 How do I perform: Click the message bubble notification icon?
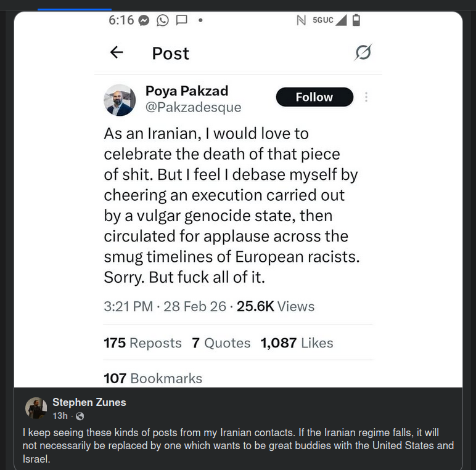click(181, 20)
